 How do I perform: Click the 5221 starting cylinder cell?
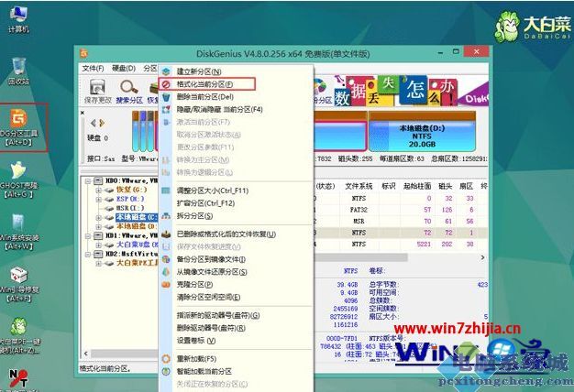424,244
